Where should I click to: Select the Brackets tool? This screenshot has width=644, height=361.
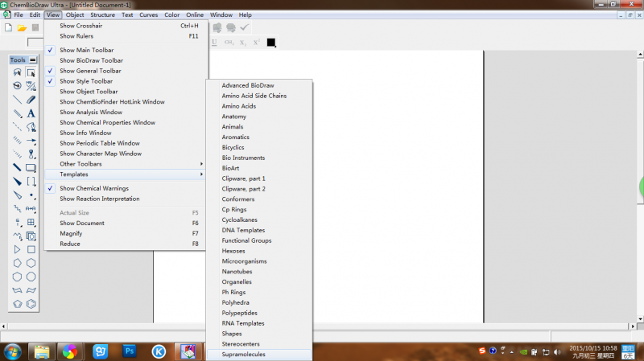pyautogui.click(x=31, y=182)
